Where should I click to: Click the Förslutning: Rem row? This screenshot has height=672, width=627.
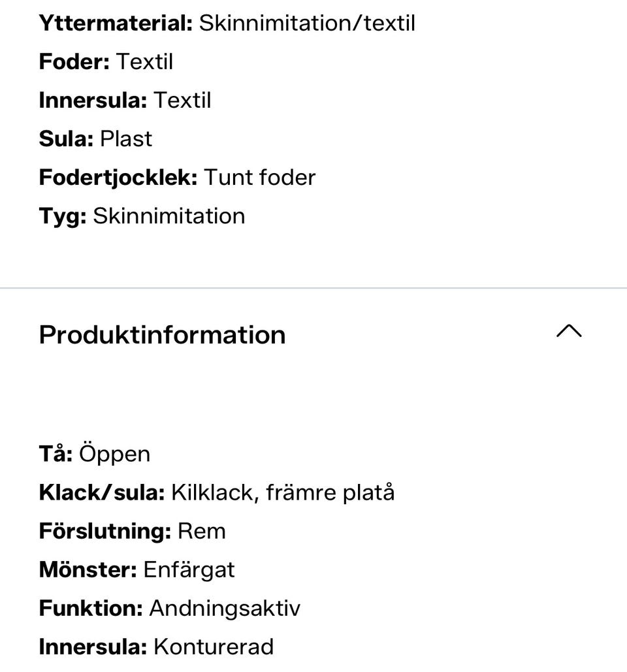132,531
